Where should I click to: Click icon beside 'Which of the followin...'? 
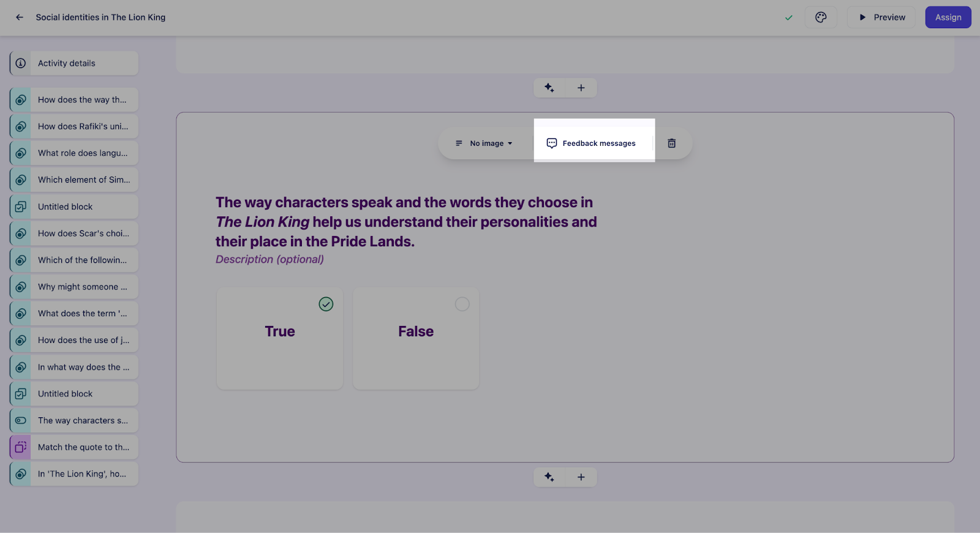(21, 260)
